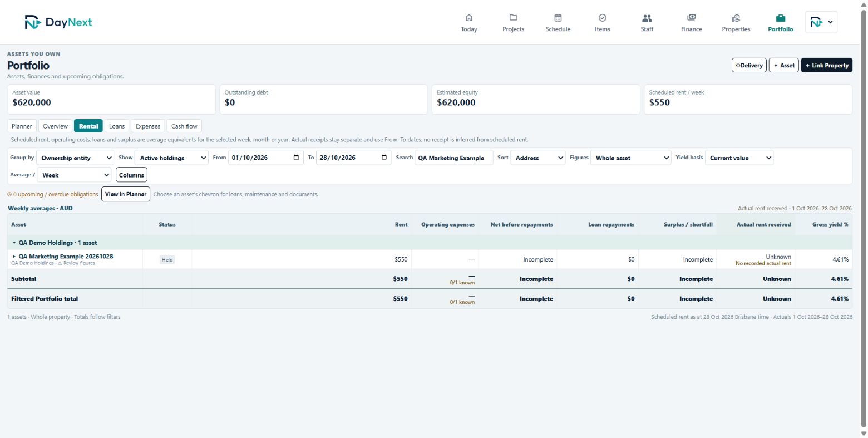Open Projects folder icon in navigation
Viewport: 868px width, 438px height.
pos(513,18)
